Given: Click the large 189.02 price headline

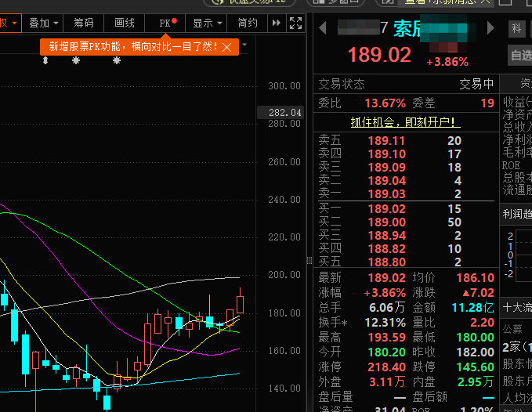Looking at the screenshot, I should [379, 55].
